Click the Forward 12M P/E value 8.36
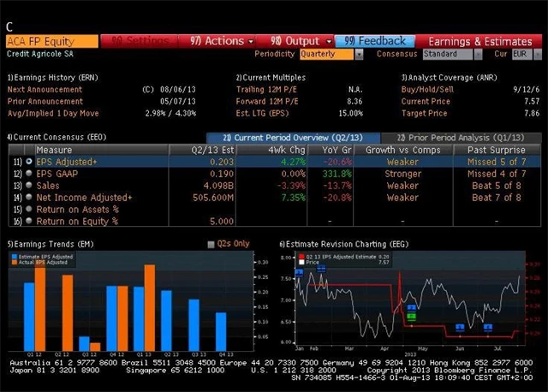Image resolution: width=548 pixels, height=392 pixels. (x=354, y=101)
